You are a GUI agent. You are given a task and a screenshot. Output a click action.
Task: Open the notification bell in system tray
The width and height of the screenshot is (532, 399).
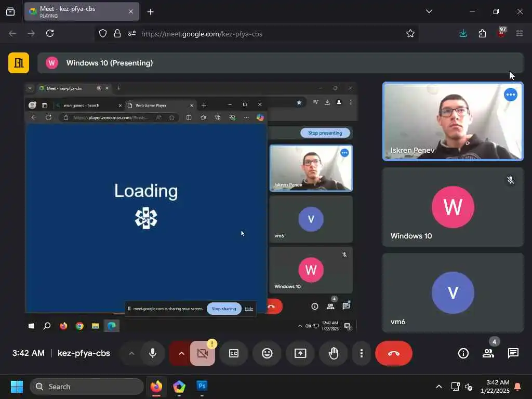tap(518, 387)
